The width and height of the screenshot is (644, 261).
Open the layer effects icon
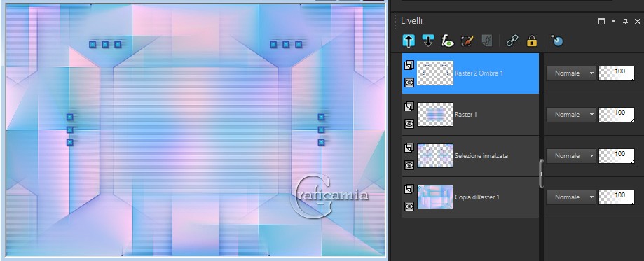coord(447,41)
